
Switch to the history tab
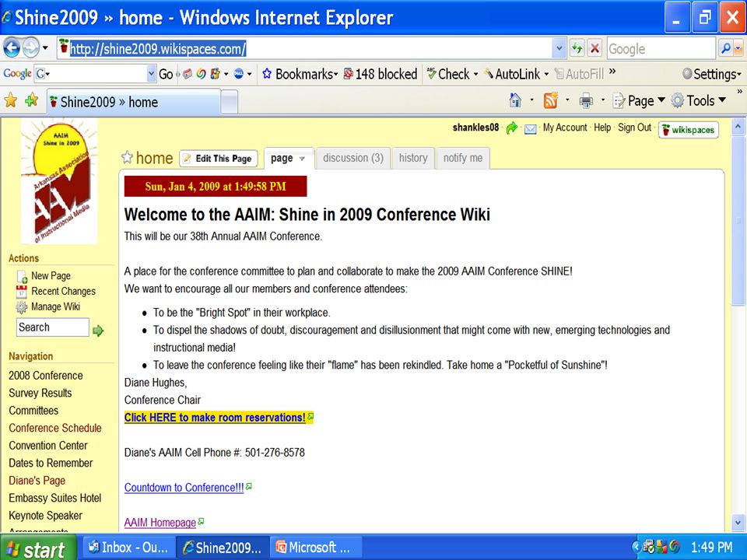click(x=413, y=158)
